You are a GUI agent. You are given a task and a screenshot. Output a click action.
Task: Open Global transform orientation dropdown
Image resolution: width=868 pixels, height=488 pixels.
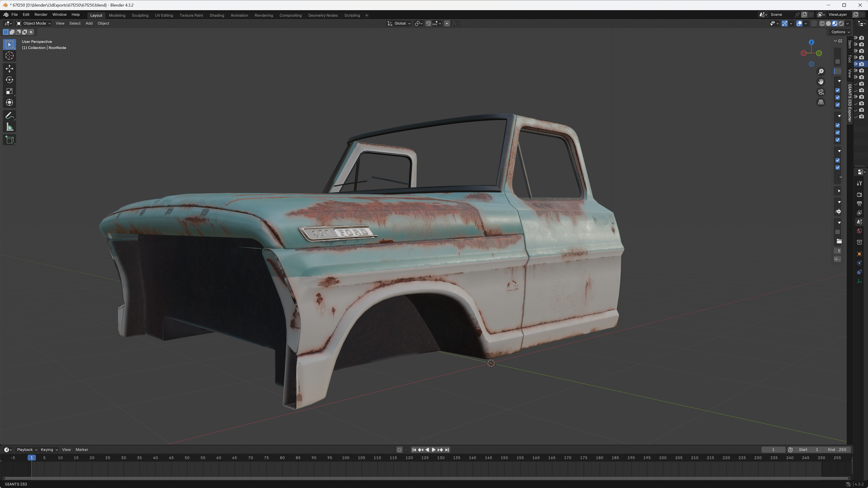click(x=399, y=24)
